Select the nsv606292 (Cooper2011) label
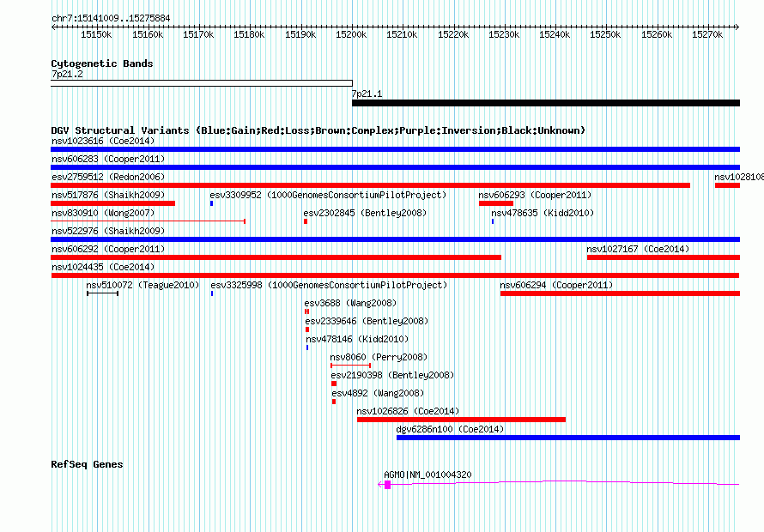This screenshot has width=764, height=532. [108, 249]
